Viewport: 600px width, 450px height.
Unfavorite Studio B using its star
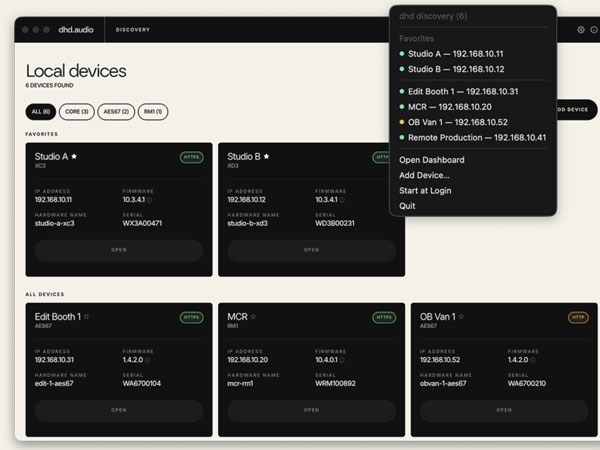(267, 156)
